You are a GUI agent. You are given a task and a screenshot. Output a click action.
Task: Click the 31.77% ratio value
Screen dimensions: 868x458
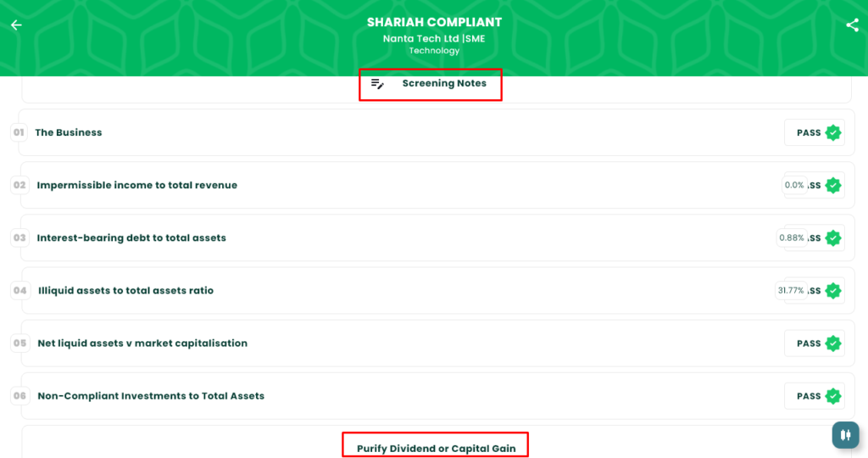click(791, 291)
